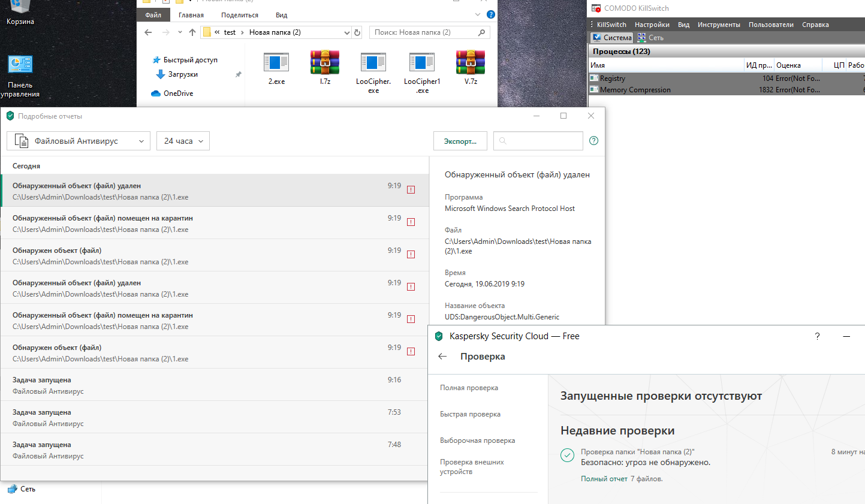Open the Главная ribbon tab
865x504 pixels.
191,15
